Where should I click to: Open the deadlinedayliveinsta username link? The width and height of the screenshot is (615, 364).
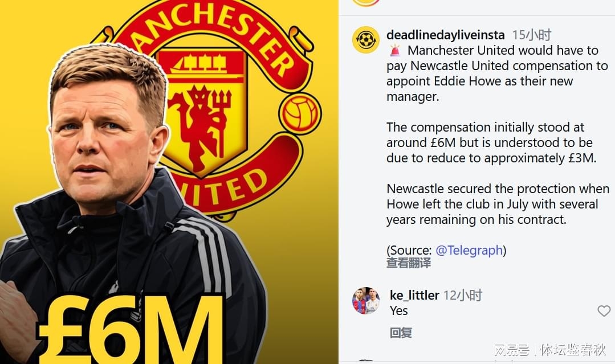445,35
